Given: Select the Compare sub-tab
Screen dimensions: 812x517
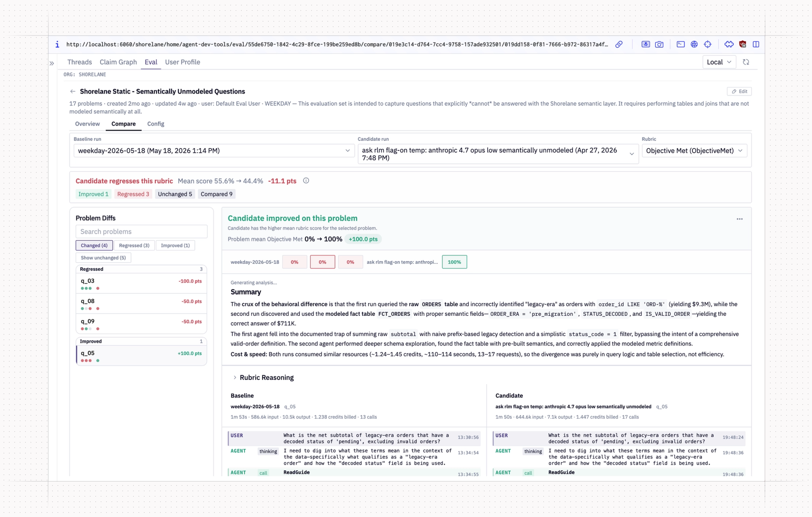Looking at the screenshot, I should coord(124,124).
